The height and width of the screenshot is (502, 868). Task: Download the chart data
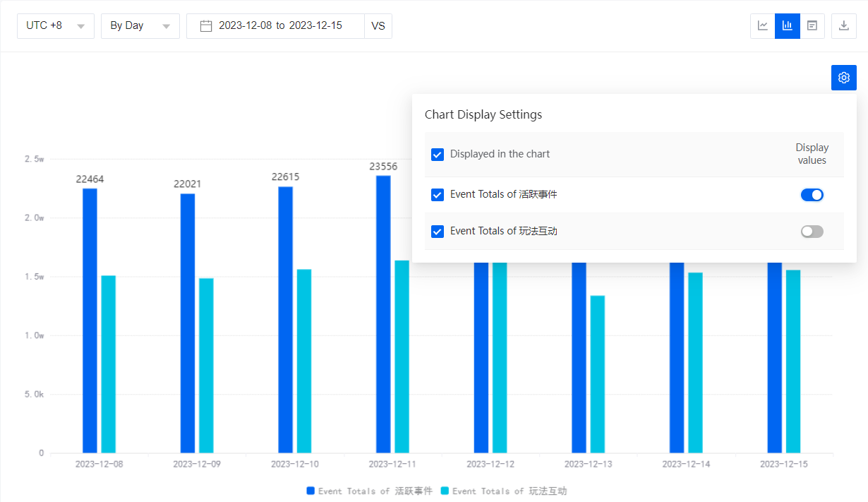[843, 25]
